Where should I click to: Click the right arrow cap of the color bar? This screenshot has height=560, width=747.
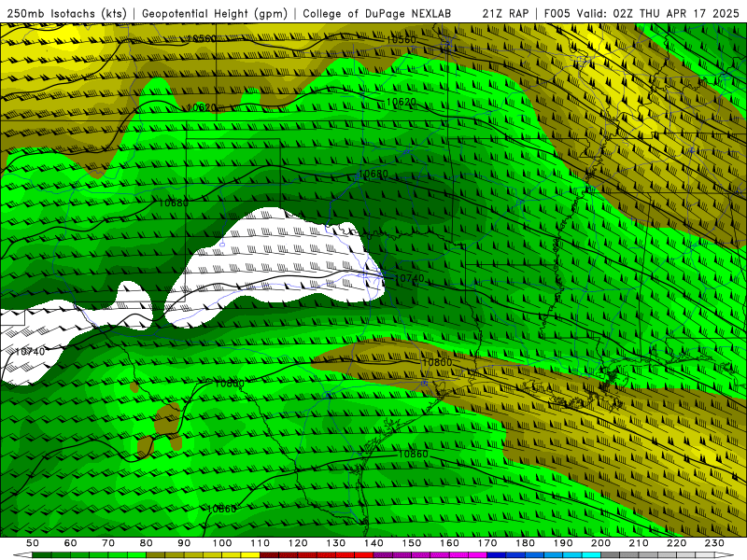[x=725, y=555]
